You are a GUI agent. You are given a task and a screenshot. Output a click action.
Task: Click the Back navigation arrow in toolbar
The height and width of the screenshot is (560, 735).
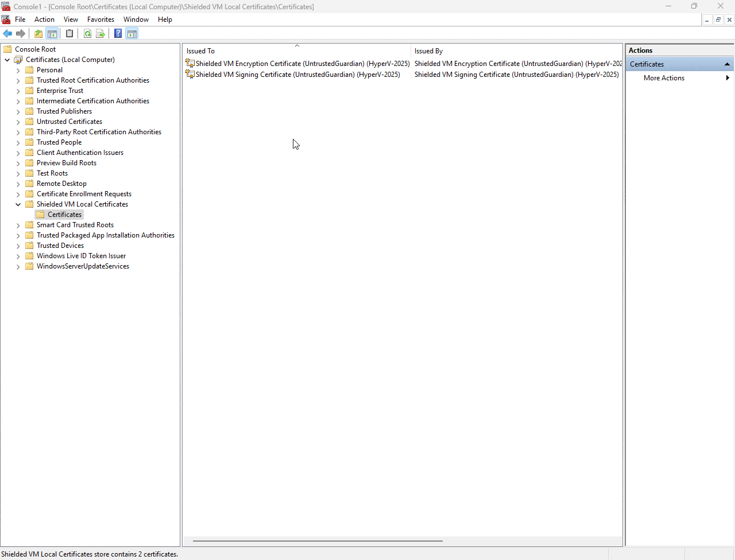pyautogui.click(x=7, y=33)
